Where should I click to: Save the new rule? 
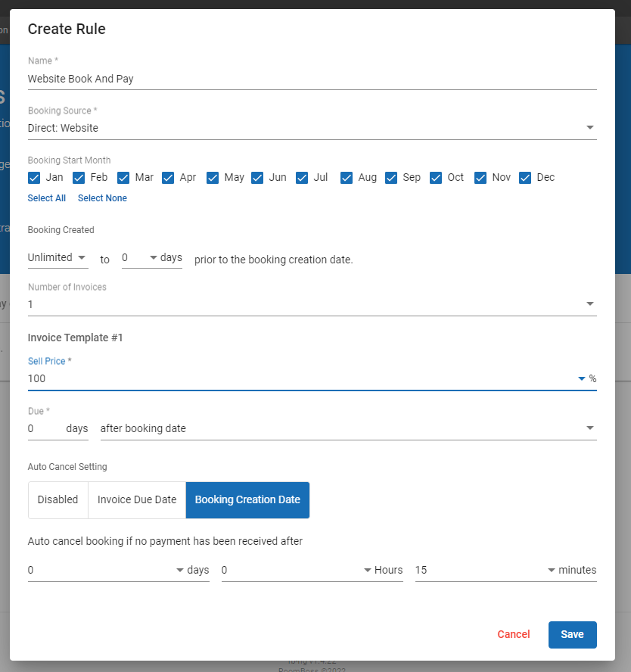coord(572,635)
